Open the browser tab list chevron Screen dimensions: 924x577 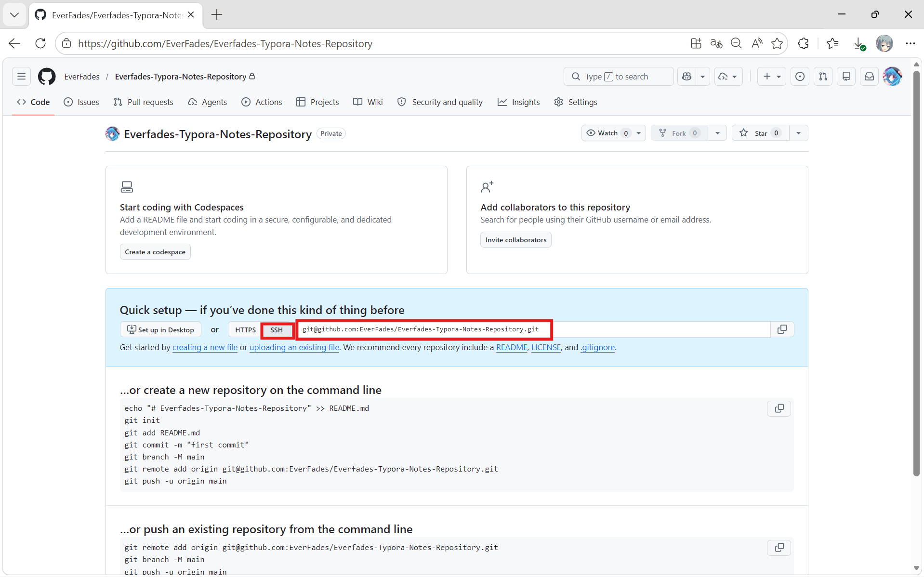(x=14, y=14)
